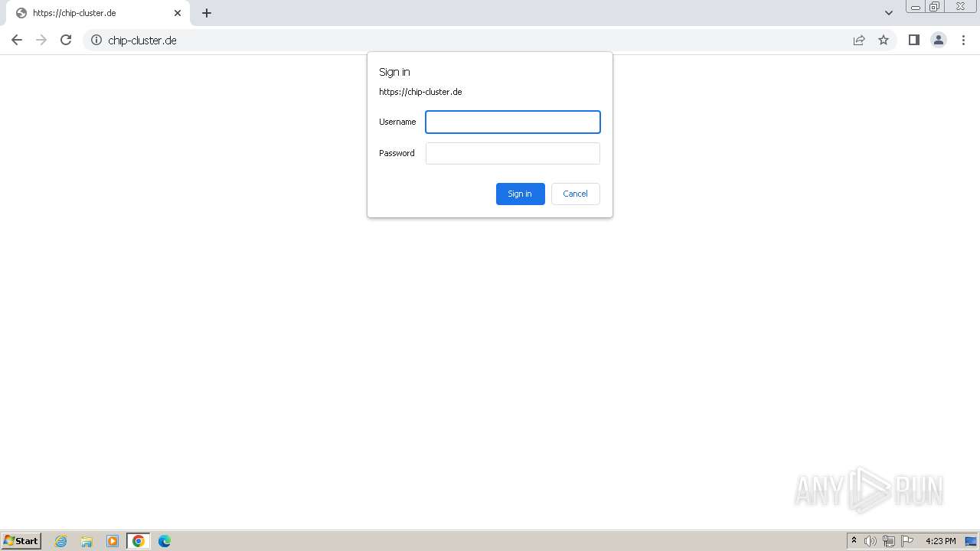Open the Chrome three-dot menu
This screenshot has width=980, height=551.
[x=963, y=40]
